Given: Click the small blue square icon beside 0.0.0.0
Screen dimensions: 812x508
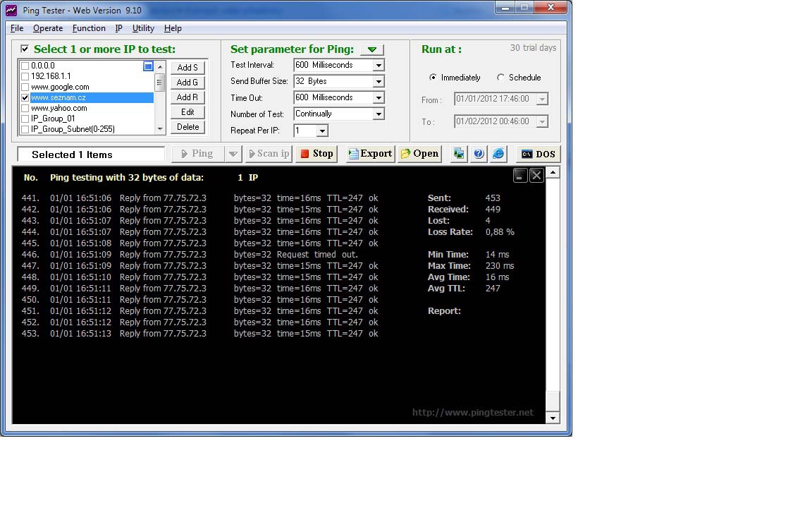Looking at the screenshot, I should 148,66.
